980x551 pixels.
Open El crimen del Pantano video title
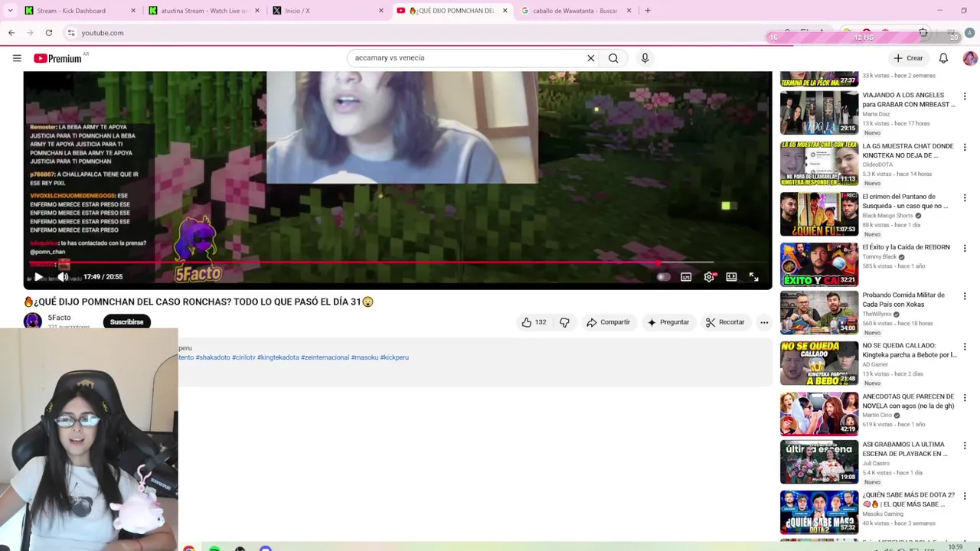pos(906,201)
